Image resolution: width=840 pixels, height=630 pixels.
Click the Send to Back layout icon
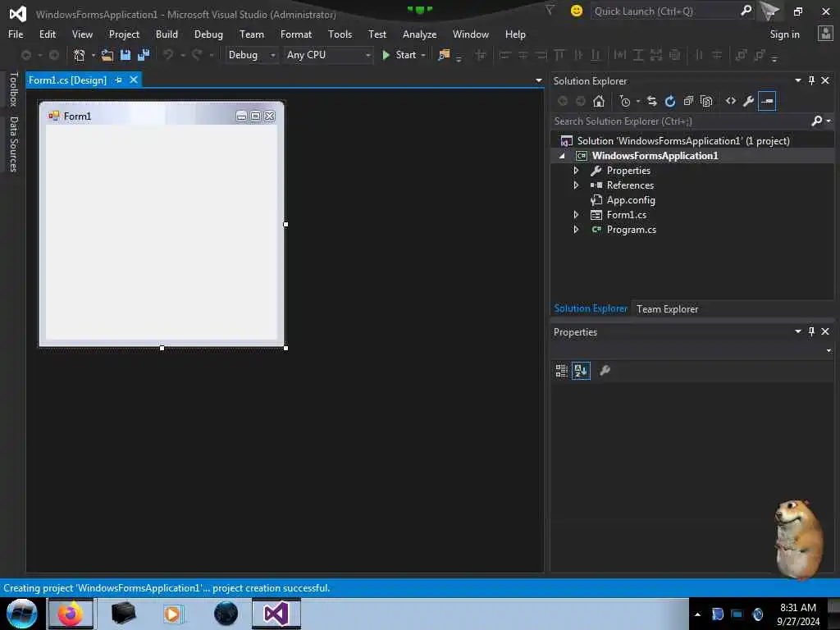759,55
